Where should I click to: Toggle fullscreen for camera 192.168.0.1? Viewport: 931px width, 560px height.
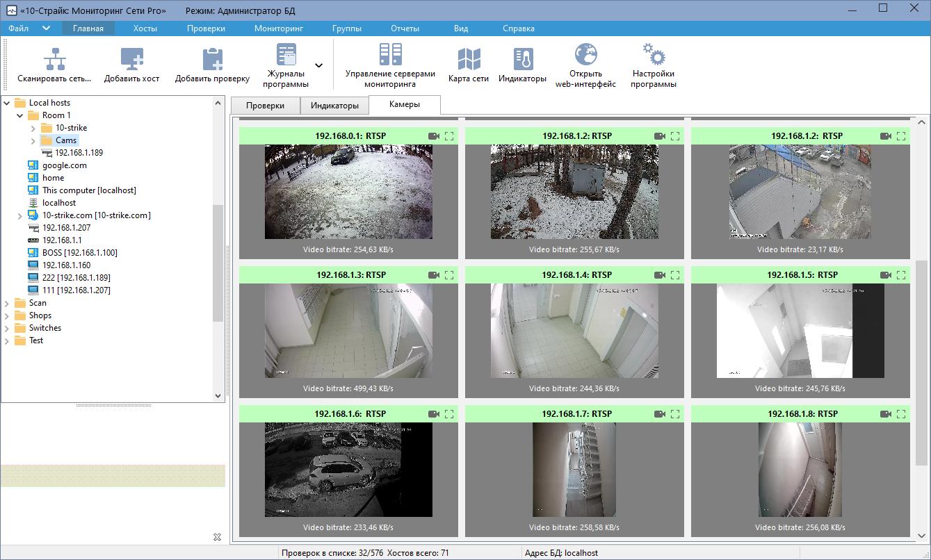449,136
